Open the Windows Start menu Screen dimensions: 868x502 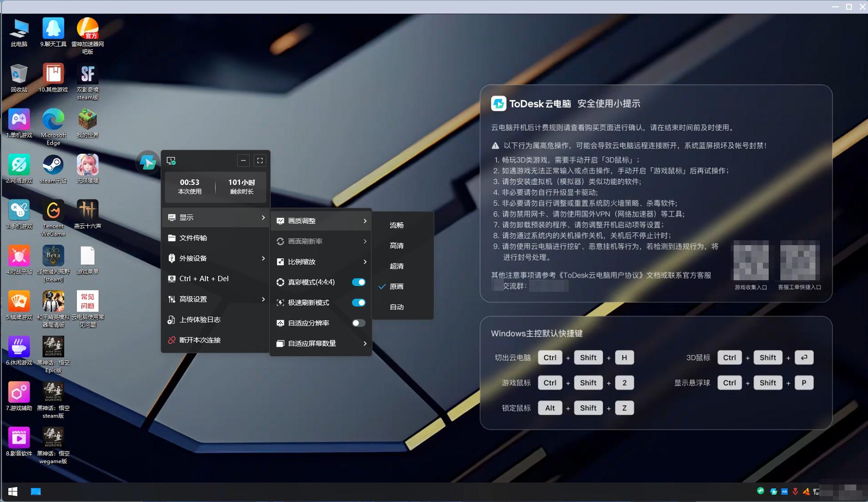tap(13, 492)
